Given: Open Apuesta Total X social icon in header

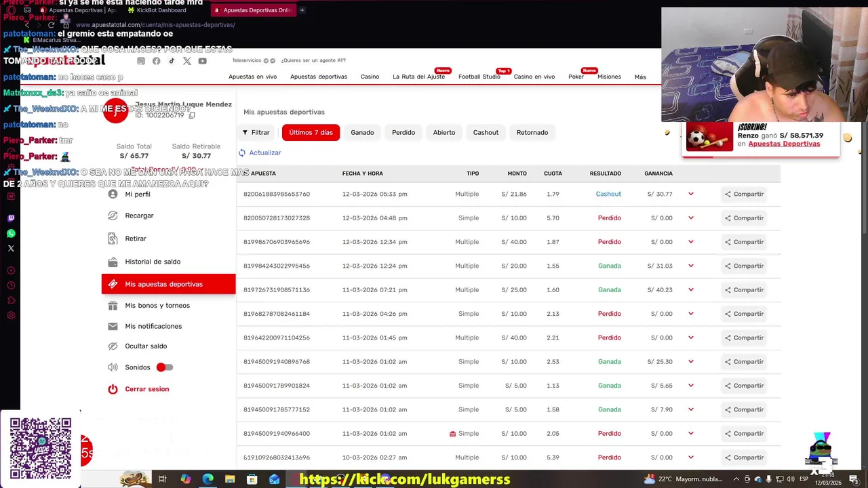Looking at the screenshot, I should [187, 61].
